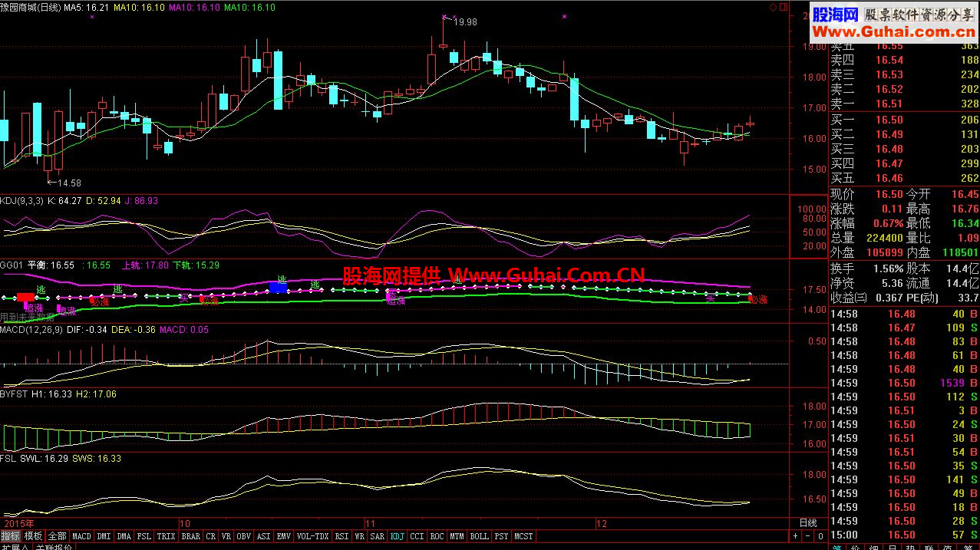Select the 买三 16.48 order row
980x550 pixels.
[905, 149]
